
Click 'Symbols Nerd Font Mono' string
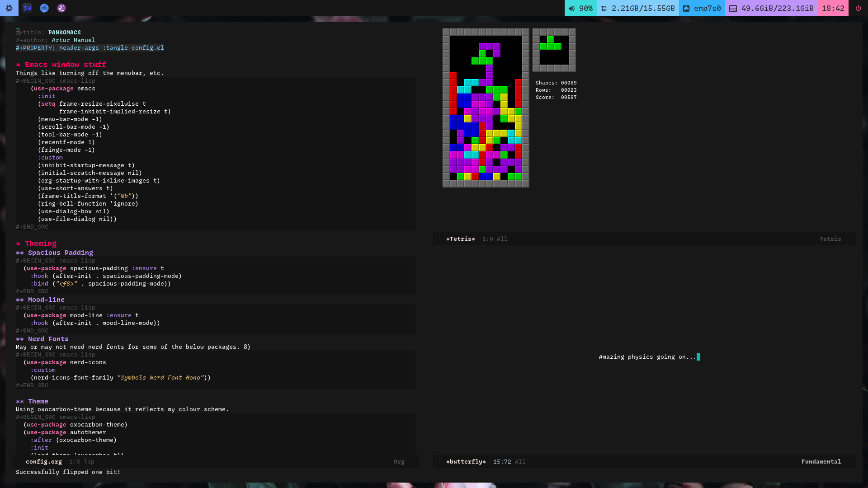pos(160,378)
